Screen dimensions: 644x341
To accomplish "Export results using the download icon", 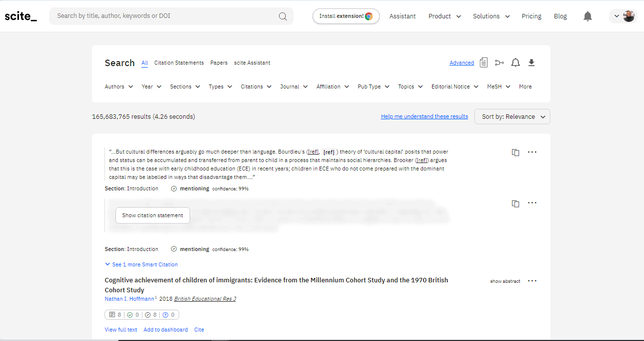I will pos(531,62).
